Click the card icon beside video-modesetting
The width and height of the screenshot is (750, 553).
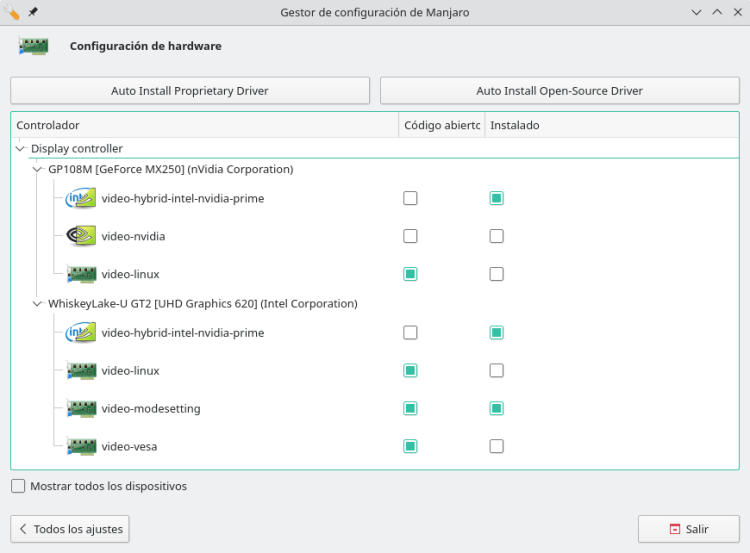pos(80,409)
